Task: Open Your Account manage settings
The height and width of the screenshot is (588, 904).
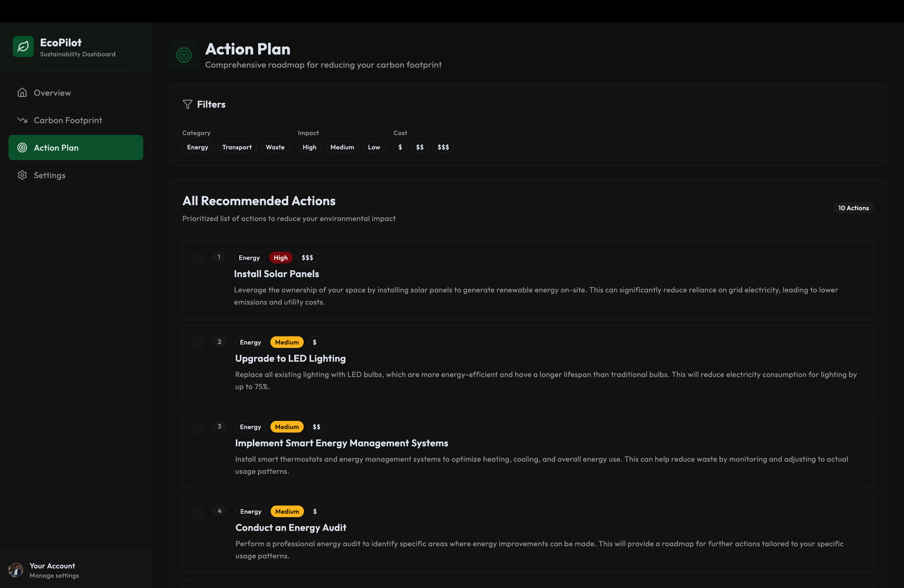Action: (54, 570)
